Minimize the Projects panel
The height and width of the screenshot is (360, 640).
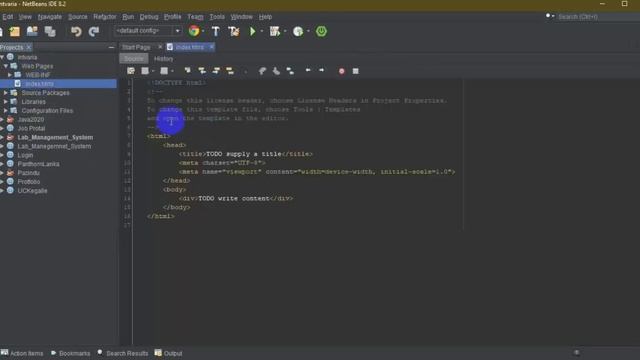coord(111,47)
